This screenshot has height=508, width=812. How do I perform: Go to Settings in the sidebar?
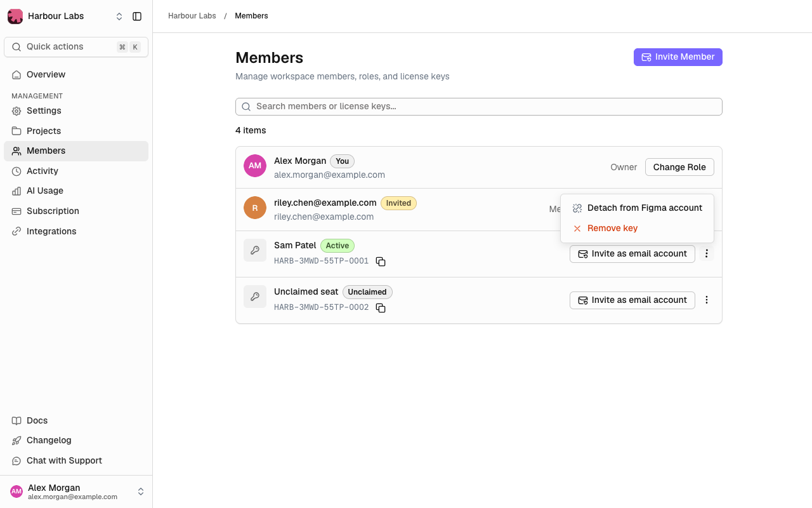click(x=76, y=110)
